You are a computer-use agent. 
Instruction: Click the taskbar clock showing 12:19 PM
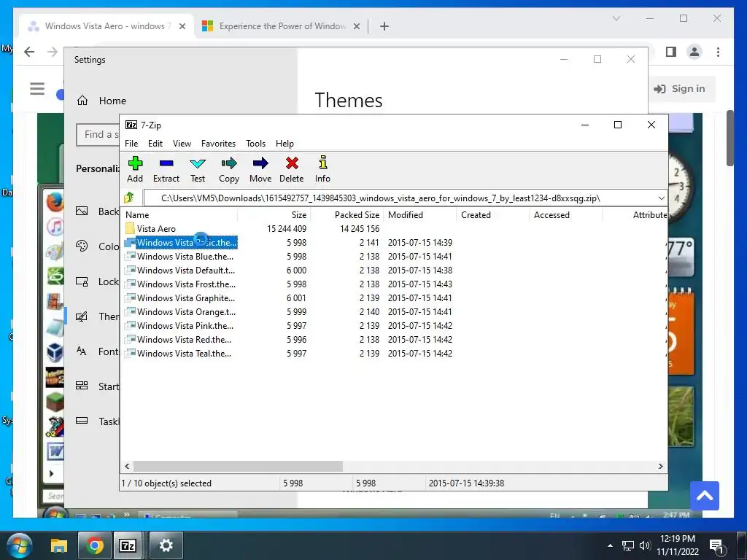click(x=678, y=545)
